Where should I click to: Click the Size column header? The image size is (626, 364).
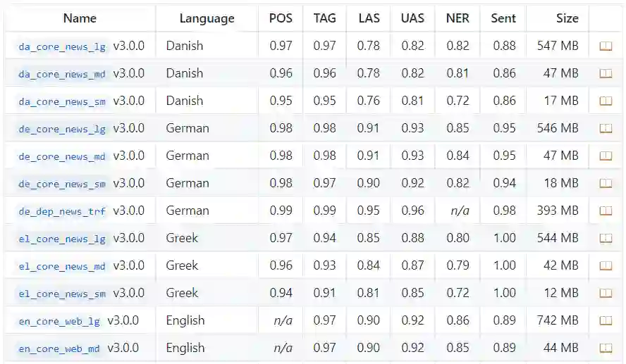pyautogui.click(x=567, y=18)
